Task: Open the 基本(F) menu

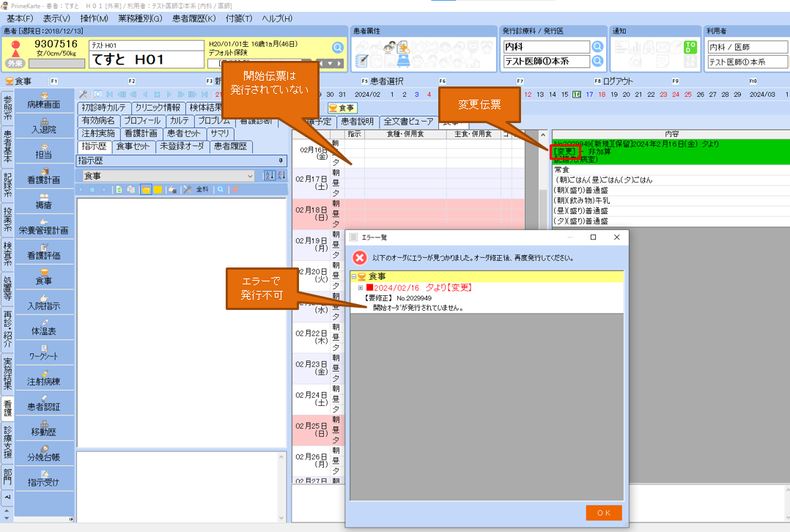Action: click(x=20, y=18)
